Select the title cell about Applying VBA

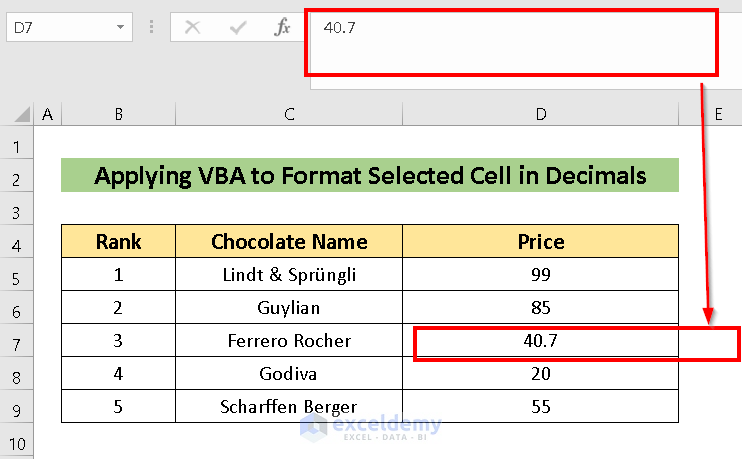pos(370,177)
